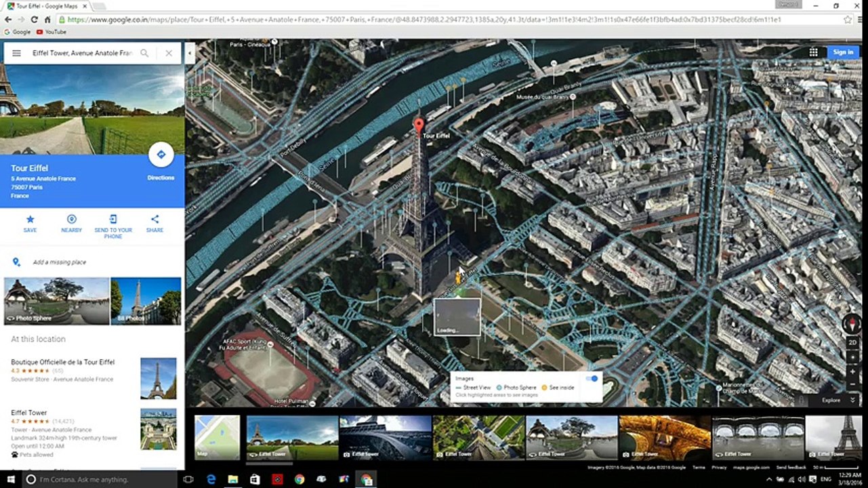Share the Tour Eiffel location
The width and height of the screenshot is (868, 488).
pyautogui.click(x=154, y=223)
